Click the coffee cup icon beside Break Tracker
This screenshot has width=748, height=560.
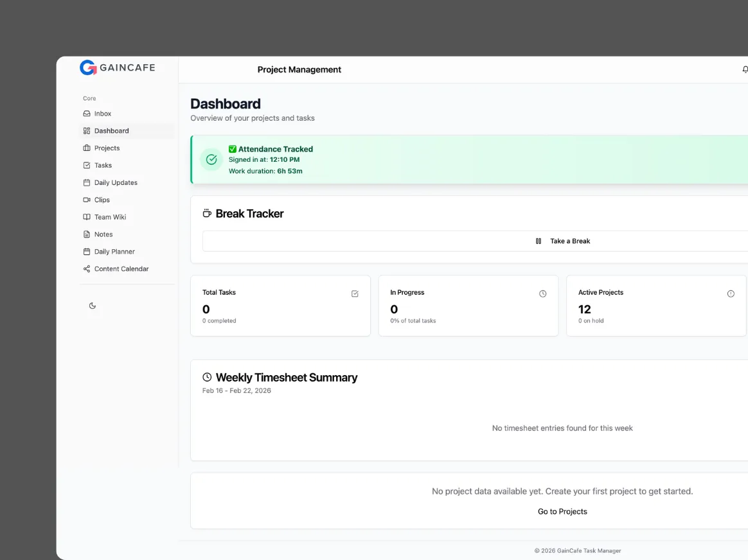click(x=206, y=213)
